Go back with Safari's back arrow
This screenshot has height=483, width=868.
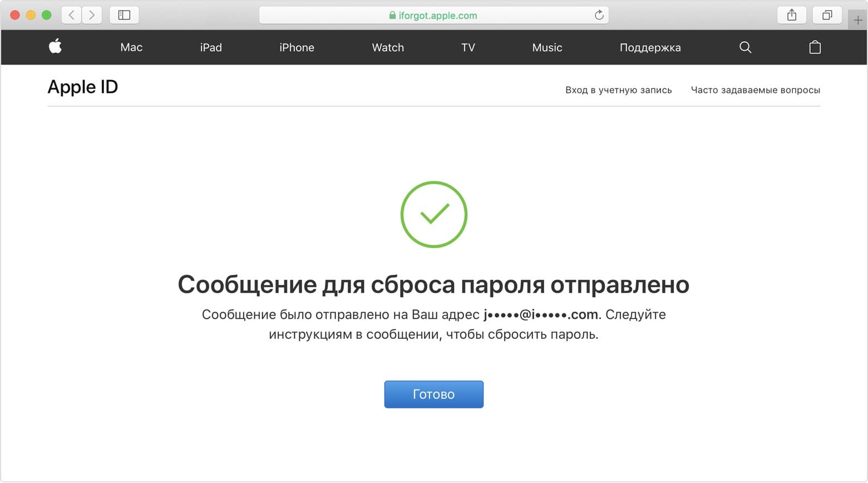pos(71,15)
